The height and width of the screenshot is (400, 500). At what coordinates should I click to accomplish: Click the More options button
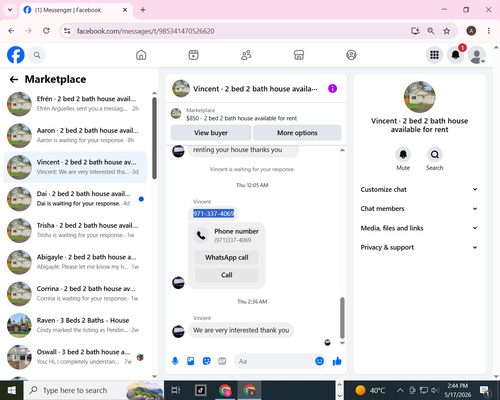pyautogui.click(x=297, y=133)
